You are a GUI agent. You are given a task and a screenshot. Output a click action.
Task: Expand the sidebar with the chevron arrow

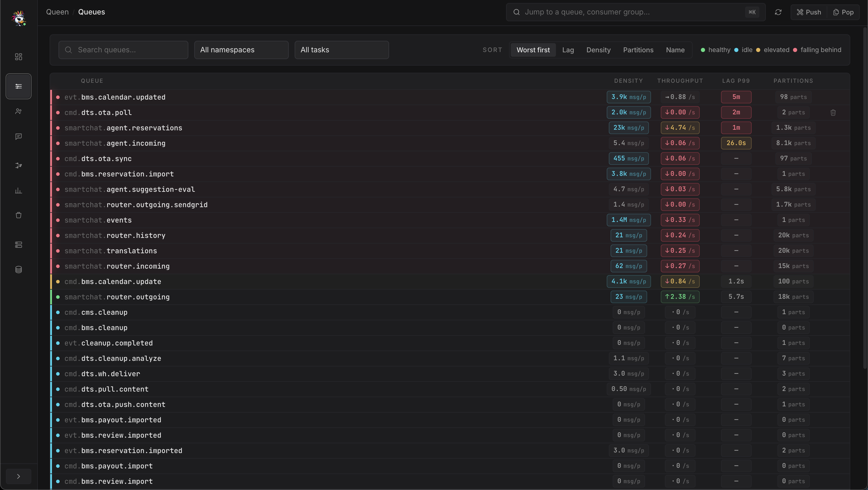point(19,476)
